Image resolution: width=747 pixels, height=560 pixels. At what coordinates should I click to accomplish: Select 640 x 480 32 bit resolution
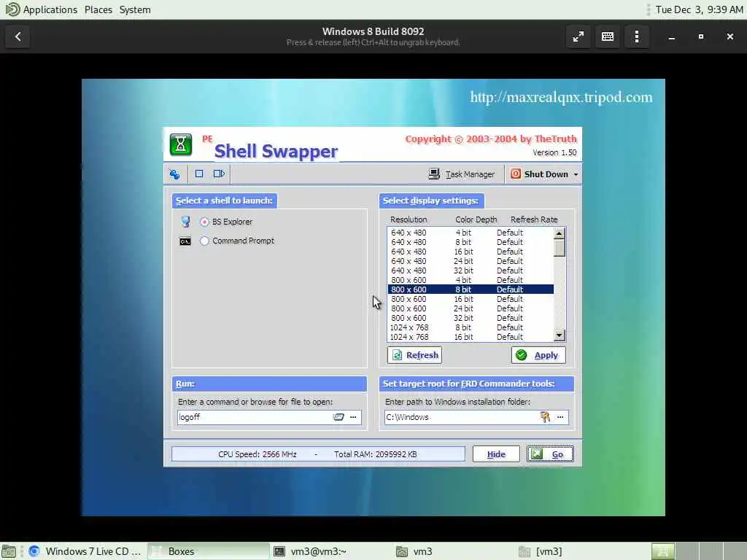[471, 271]
